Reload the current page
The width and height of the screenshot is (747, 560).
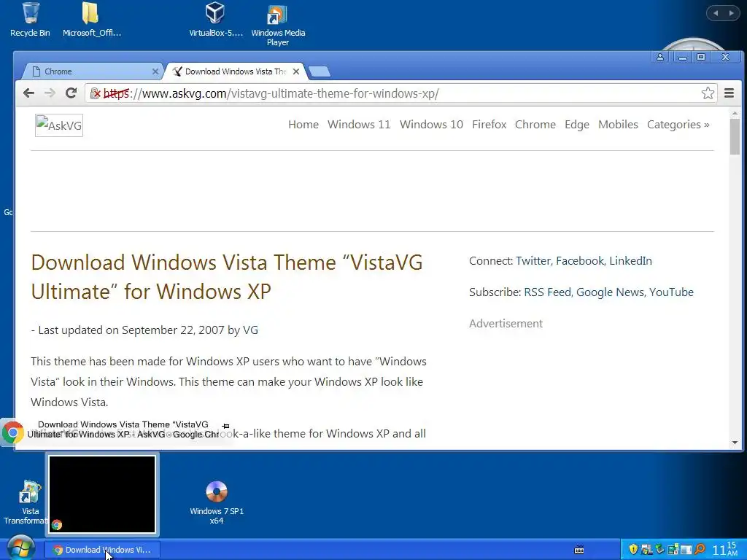[71, 93]
